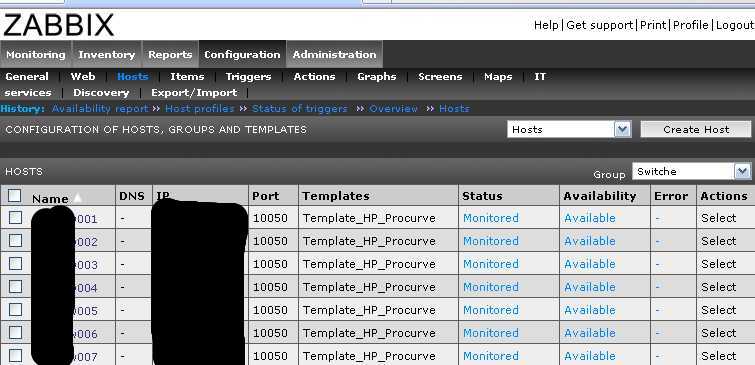Open the Hosts configuration type dropdown
The height and width of the screenshot is (365, 755).
[x=569, y=130]
